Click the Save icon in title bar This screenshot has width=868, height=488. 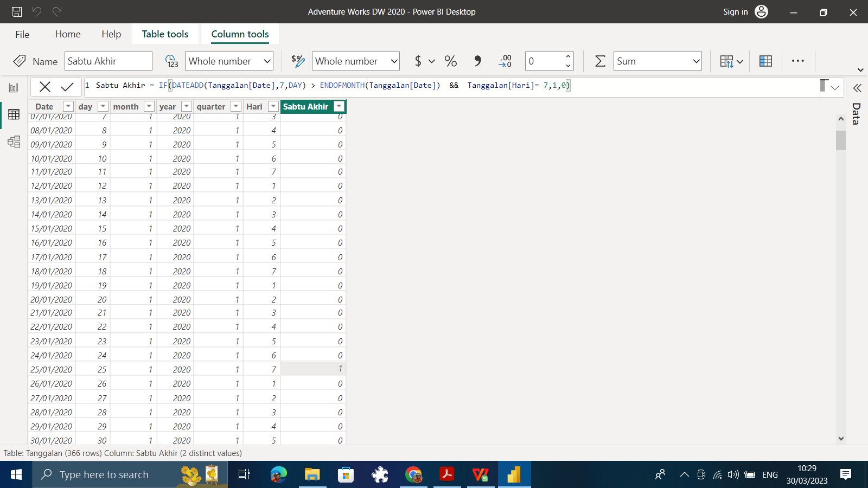pyautogui.click(x=17, y=11)
